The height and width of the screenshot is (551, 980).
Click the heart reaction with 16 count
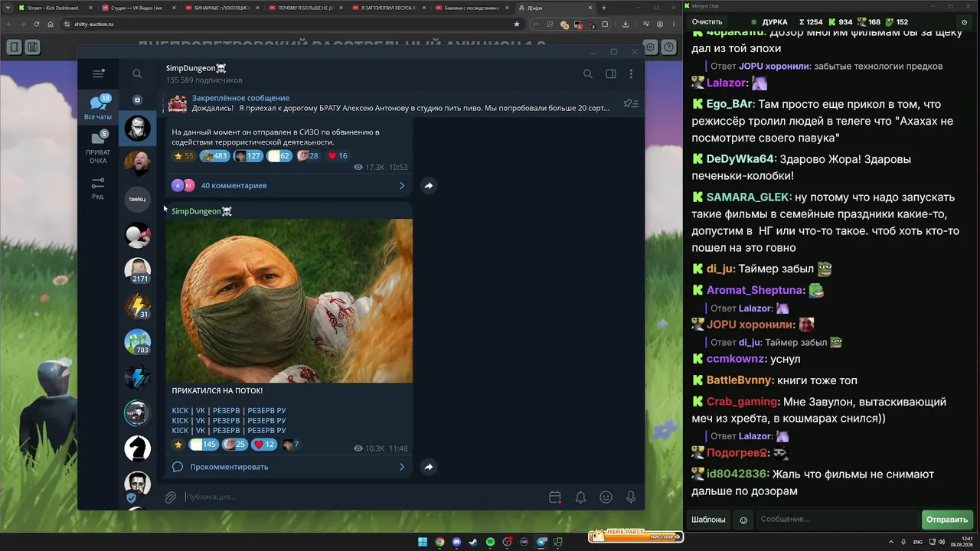[x=338, y=156]
